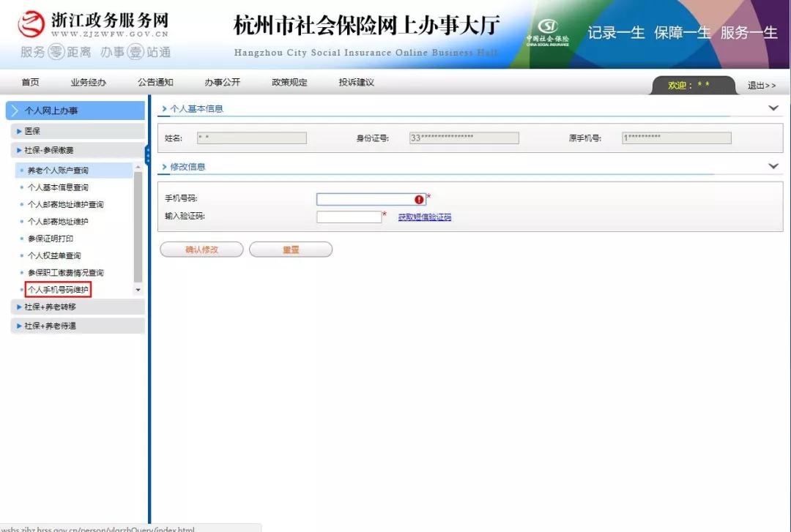Collapse the 社保-参保缴费 section

tap(77, 150)
